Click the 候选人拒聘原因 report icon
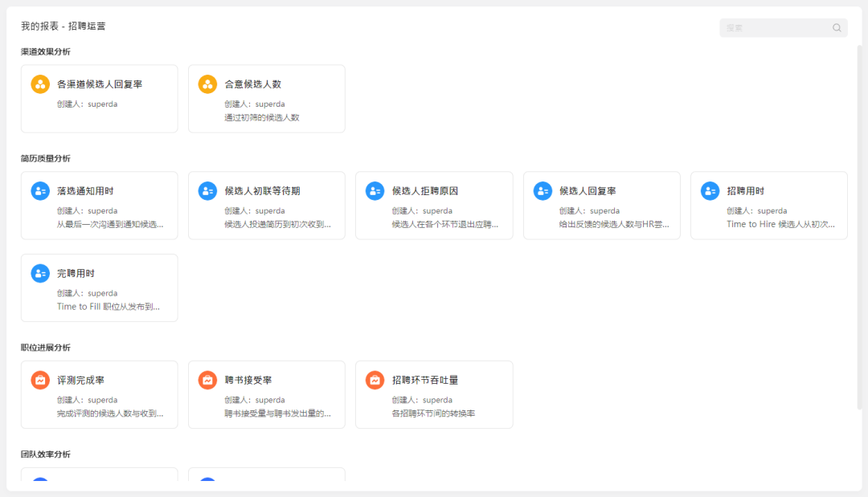The width and height of the screenshot is (868, 497). pos(375,191)
